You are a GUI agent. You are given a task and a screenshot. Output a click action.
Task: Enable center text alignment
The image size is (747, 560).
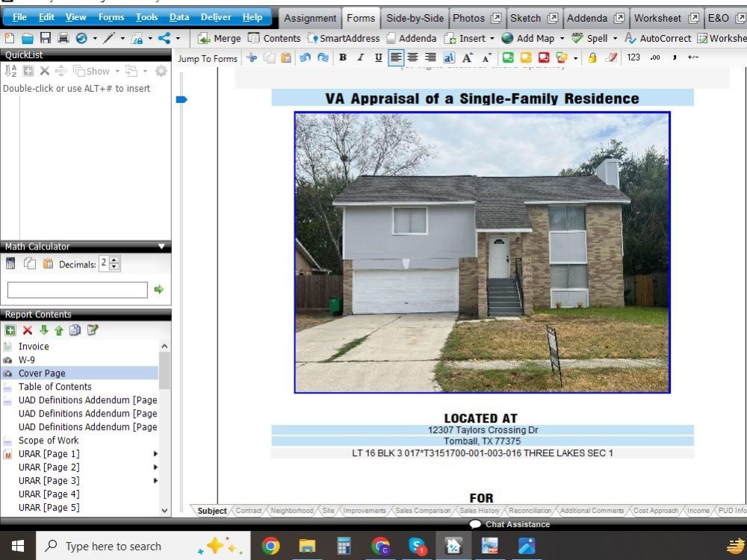pyautogui.click(x=412, y=57)
